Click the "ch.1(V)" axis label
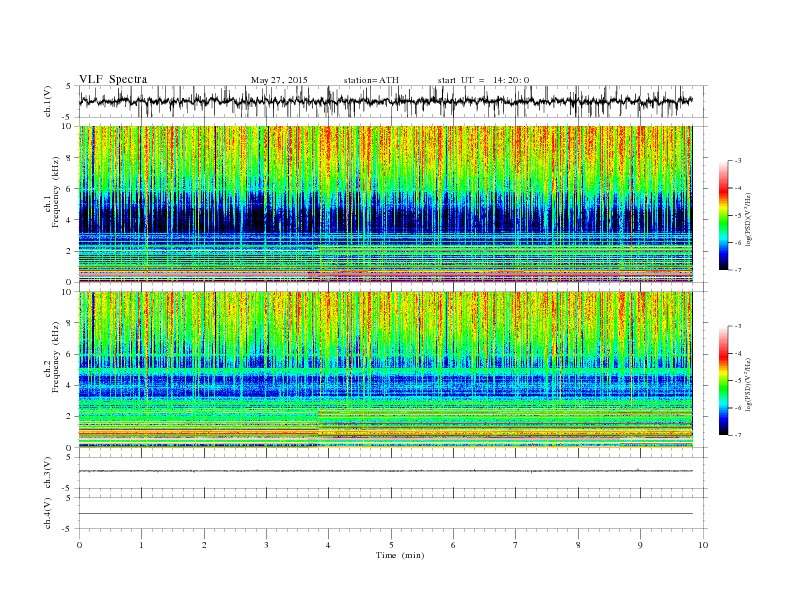The image size is (792, 612). pyautogui.click(x=48, y=101)
